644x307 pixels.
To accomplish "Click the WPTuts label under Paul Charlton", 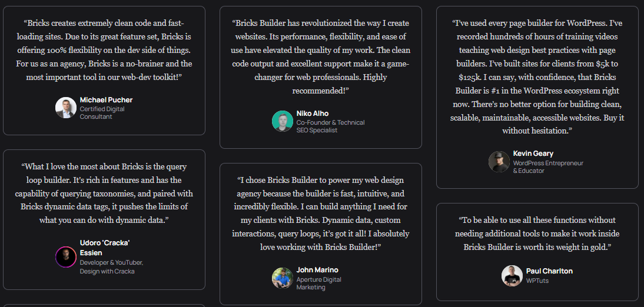I will pyautogui.click(x=537, y=281).
